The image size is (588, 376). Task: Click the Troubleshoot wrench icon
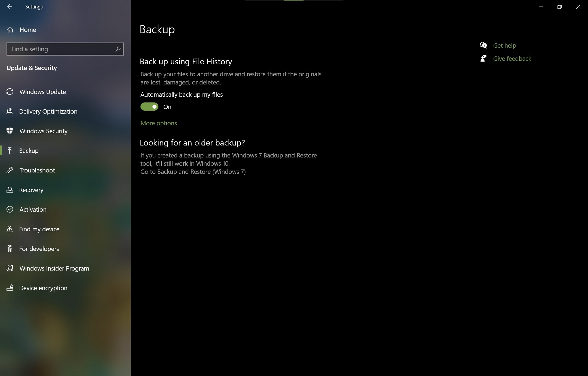(10, 170)
